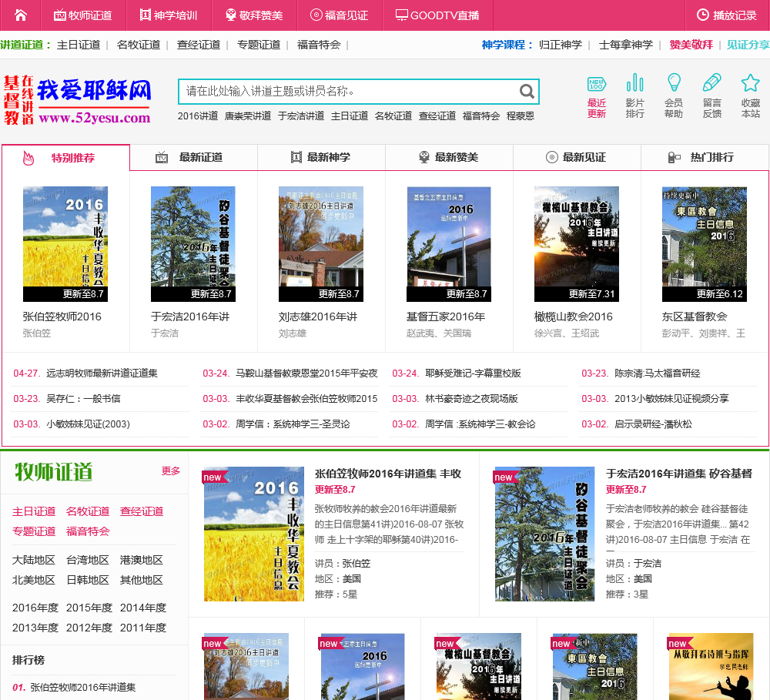
Task: Click the search magnifier icon
Action: 527,92
